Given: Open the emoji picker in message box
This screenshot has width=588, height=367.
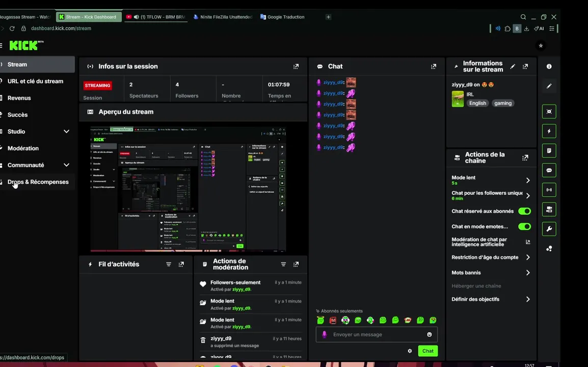Looking at the screenshot, I should coord(430,334).
